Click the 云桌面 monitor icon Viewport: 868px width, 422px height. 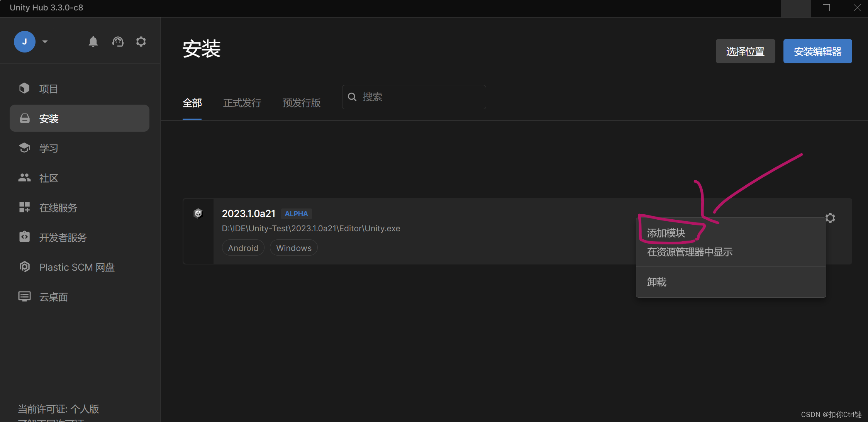[x=24, y=297]
